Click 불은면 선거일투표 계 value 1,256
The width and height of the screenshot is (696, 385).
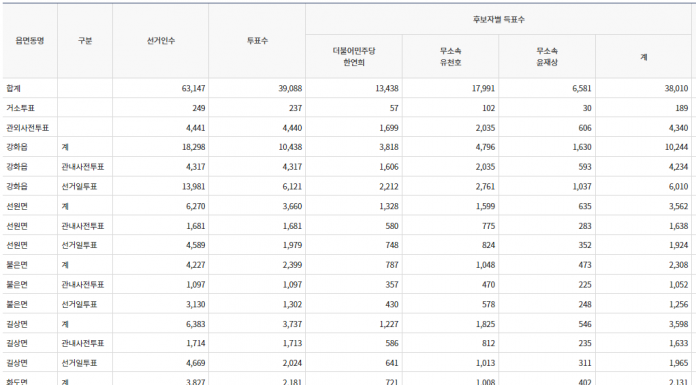(679, 305)
